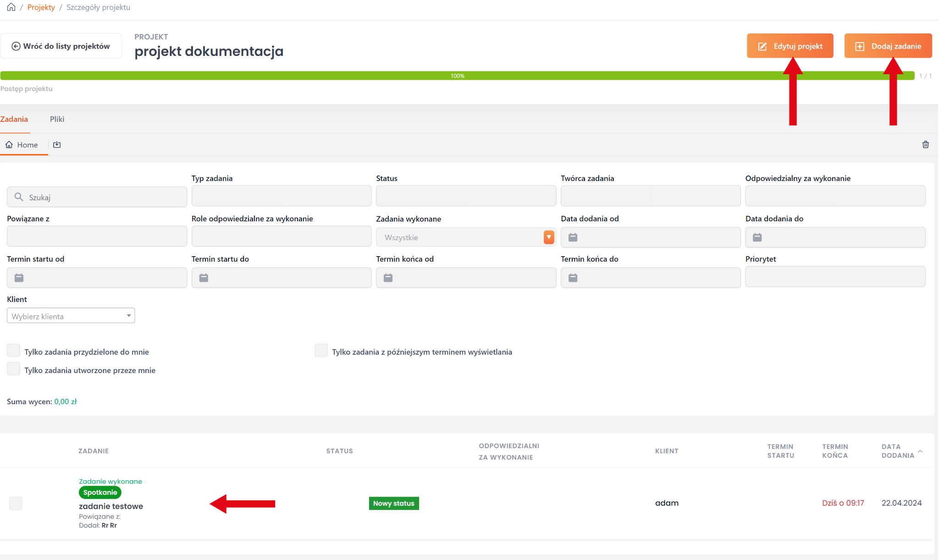939x560 pixels.
Task: Click the trash bin icon
Action: coord(925,145)
